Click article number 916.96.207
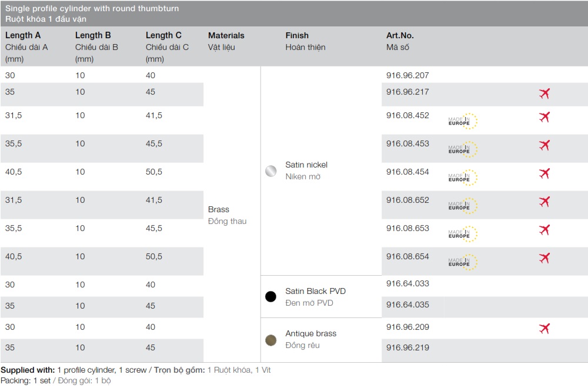This screenshot has width=588, height=388. [407, 75]
